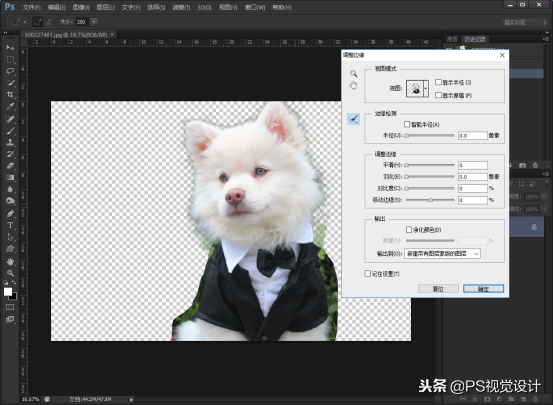Open the 文件(F) menu
553x405 pixels.
pyautogui.click(x=32, y=7)
